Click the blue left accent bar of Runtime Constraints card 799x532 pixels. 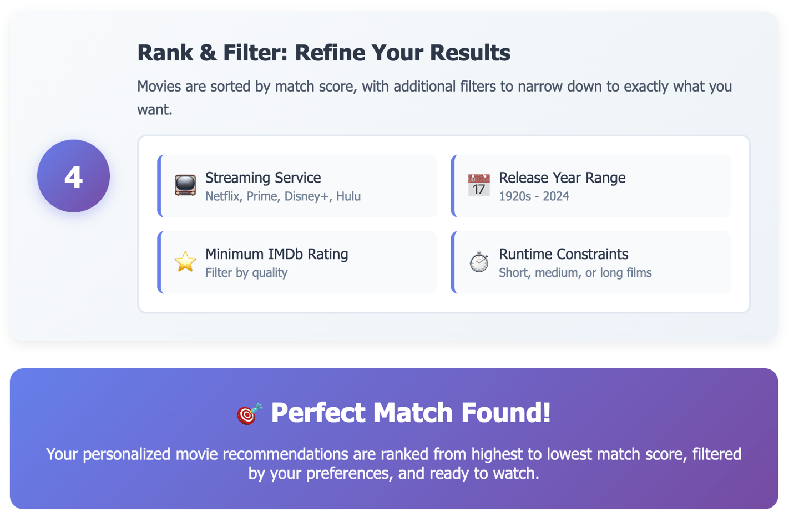[453, 262]
